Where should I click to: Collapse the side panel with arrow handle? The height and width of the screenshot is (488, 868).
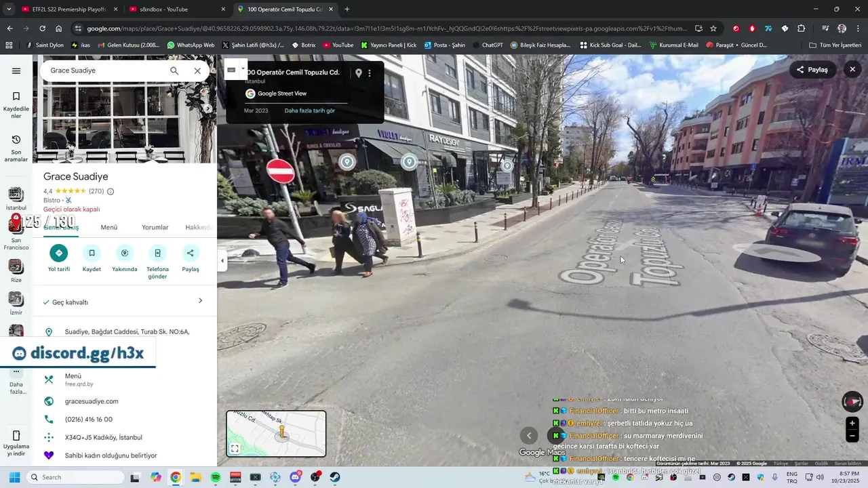(x=222, y=260)
